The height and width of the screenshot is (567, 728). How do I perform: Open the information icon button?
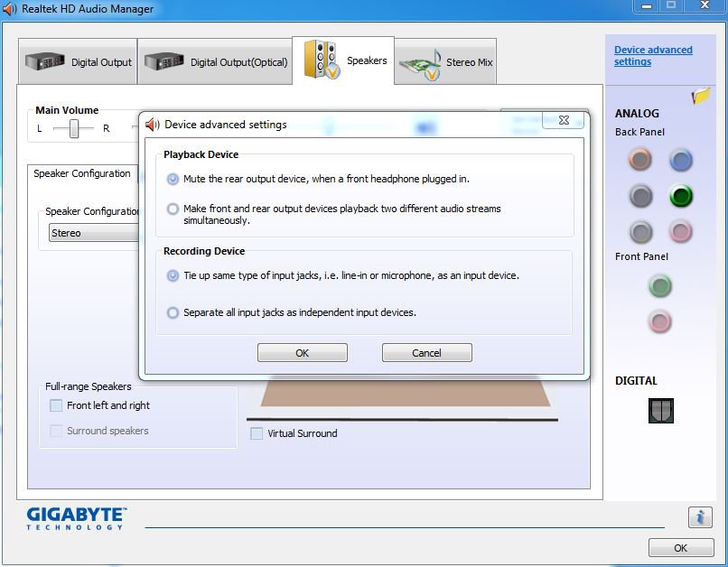pos(700,516)
